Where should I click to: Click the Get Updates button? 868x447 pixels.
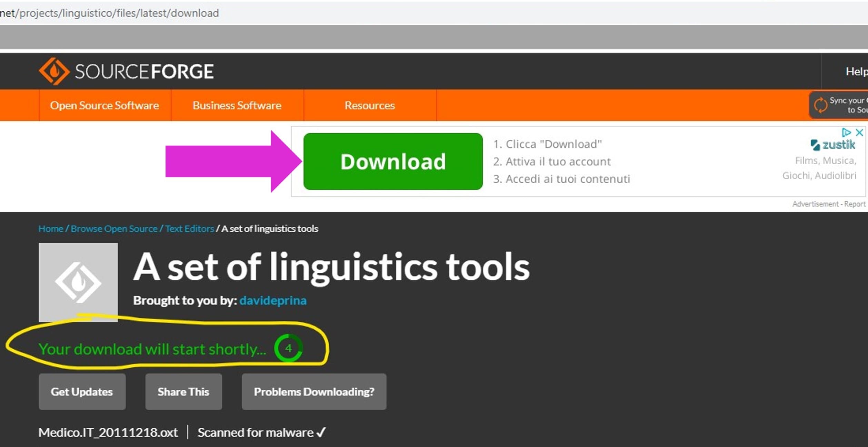pos(82,392)
